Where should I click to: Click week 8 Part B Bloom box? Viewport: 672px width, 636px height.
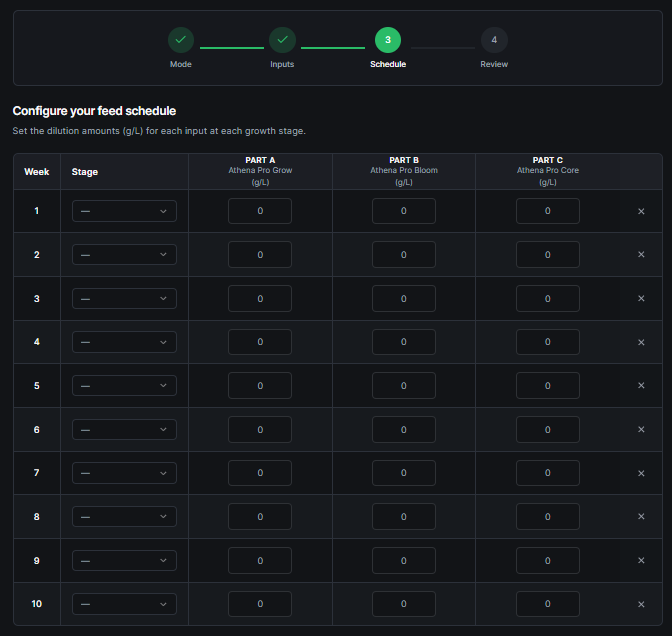pos(404,516)
